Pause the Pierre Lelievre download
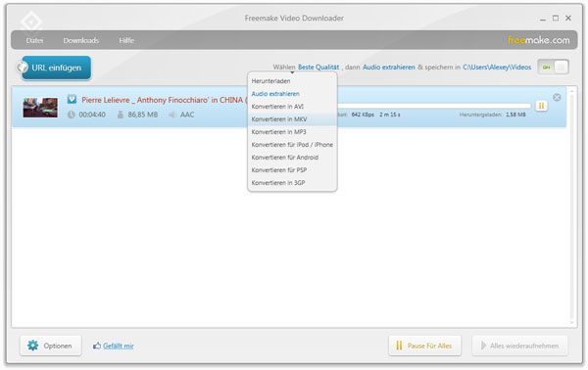This screenshot has width=588, height=370. (541, 106)
